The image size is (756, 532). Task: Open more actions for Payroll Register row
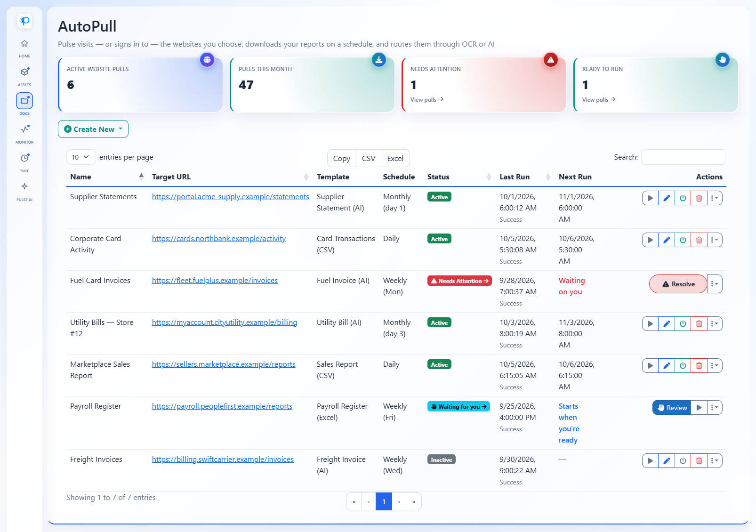click(715, 408)
